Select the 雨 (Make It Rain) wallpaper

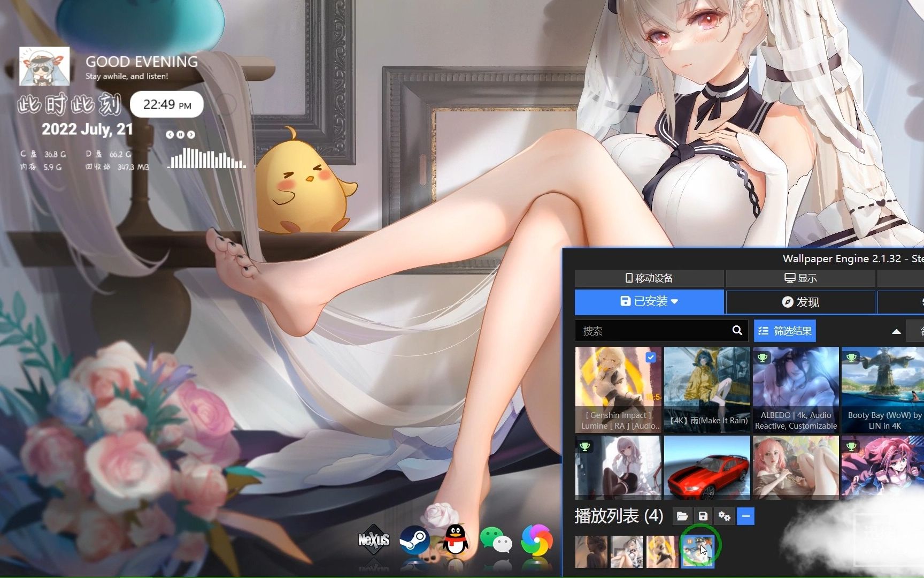click(x=707, y=390)
